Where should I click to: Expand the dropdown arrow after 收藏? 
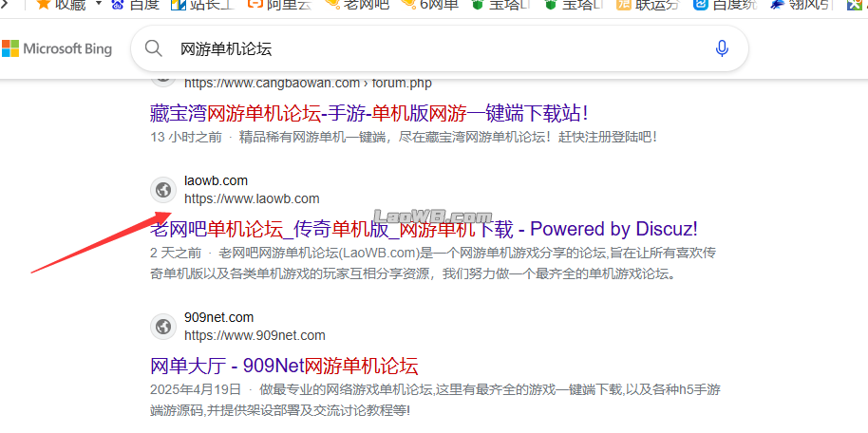[x=99, y=4]
